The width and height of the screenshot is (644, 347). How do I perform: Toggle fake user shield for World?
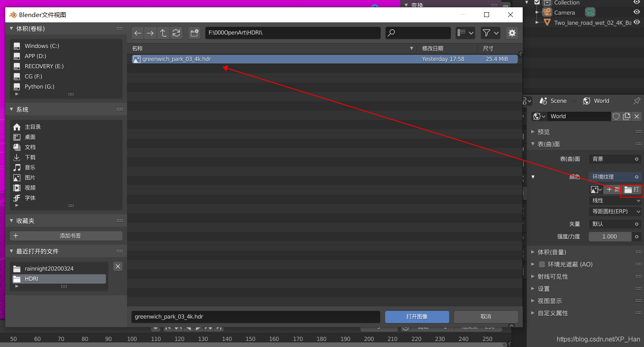[x=616, y=117]
